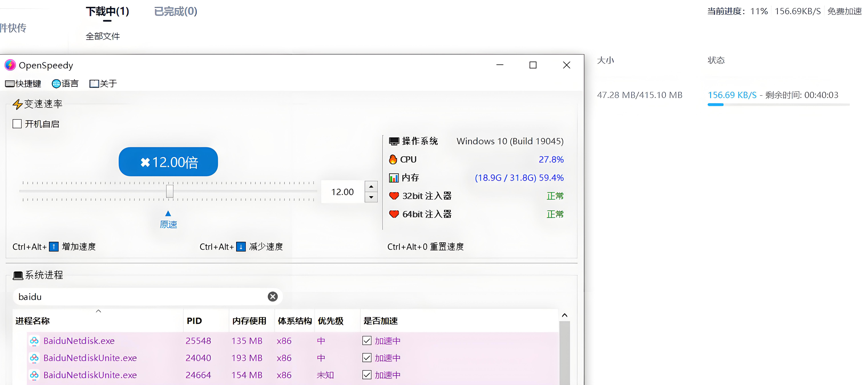The height and width of the screenshot is (385, 868).
Task: Close the OpenSpeedy window
Action: tap(567, 65)
